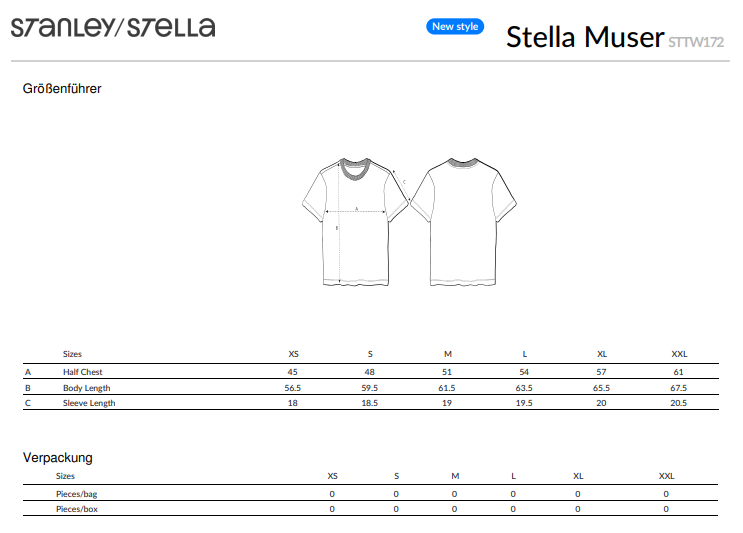Click the blue New style badge
743x533 pixels.
[x=455, y=27]
